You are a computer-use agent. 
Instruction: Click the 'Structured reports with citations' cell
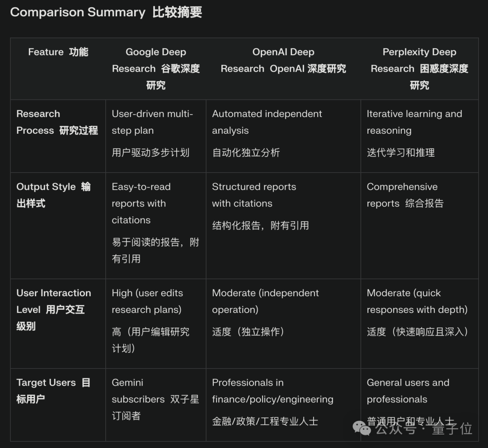(260, 205)
